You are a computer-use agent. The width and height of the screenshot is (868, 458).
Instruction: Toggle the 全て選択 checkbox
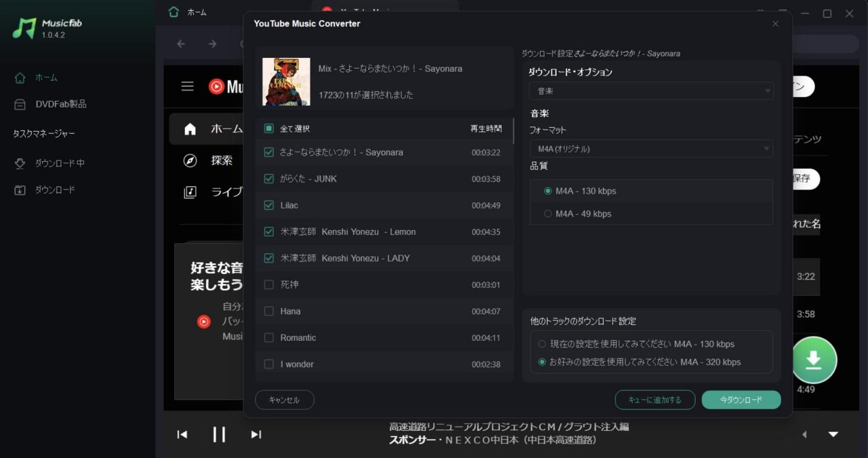point(269,129)
